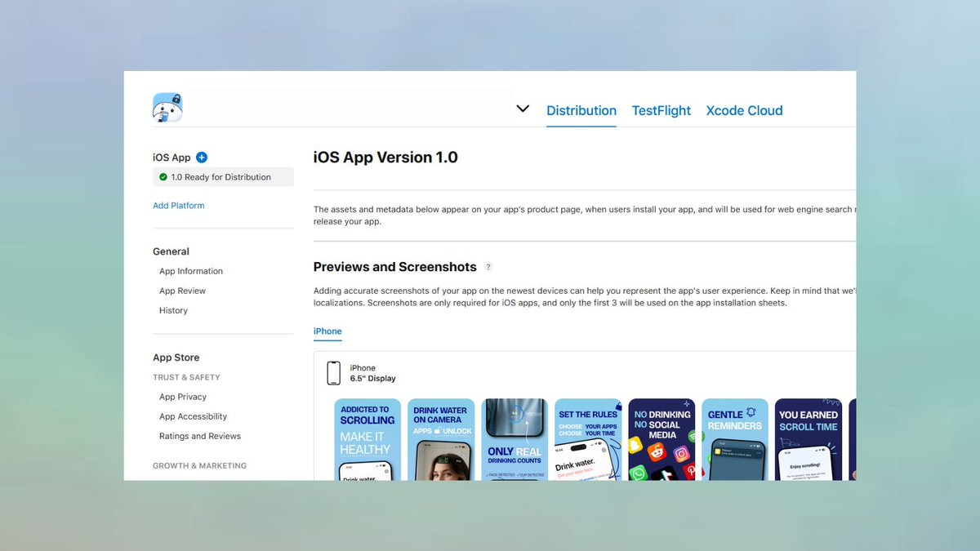Open App Privacy in sidebar

(183, 397)
